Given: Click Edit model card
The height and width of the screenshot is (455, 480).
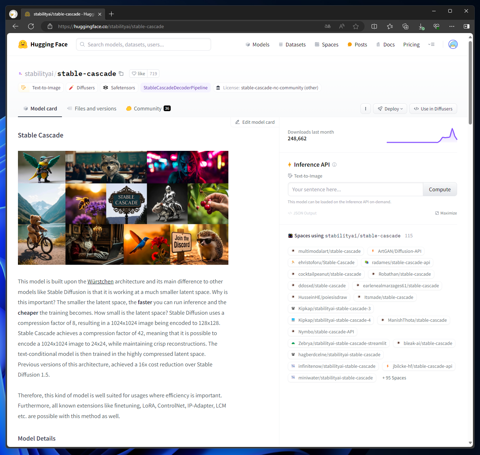Looking at the screenshot, I should 255,122.
